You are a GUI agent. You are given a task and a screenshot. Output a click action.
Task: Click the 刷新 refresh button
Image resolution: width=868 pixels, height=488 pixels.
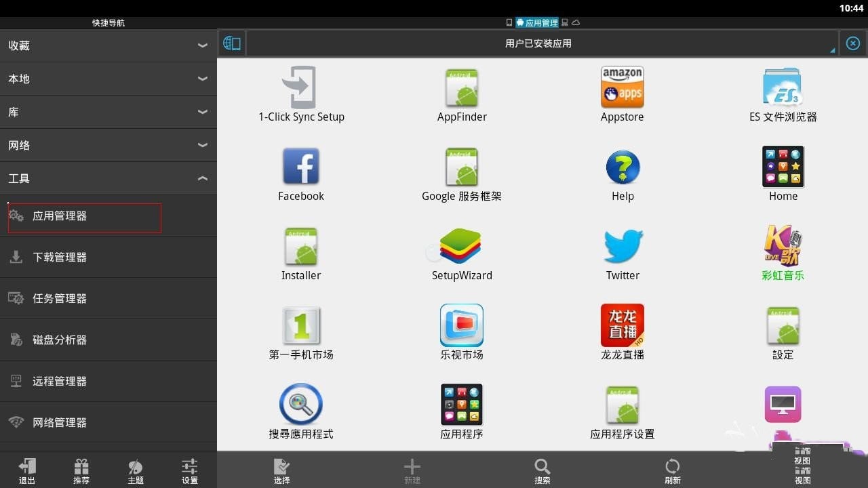pos(673,471)
